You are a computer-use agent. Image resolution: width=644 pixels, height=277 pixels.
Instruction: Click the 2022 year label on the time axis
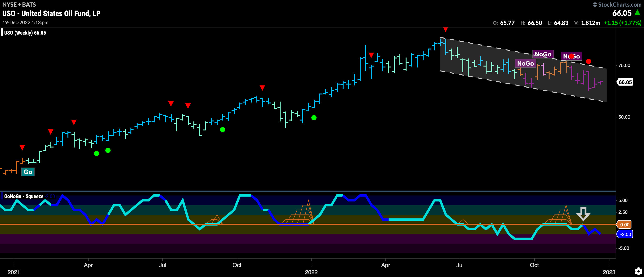(x=311, y=272)
